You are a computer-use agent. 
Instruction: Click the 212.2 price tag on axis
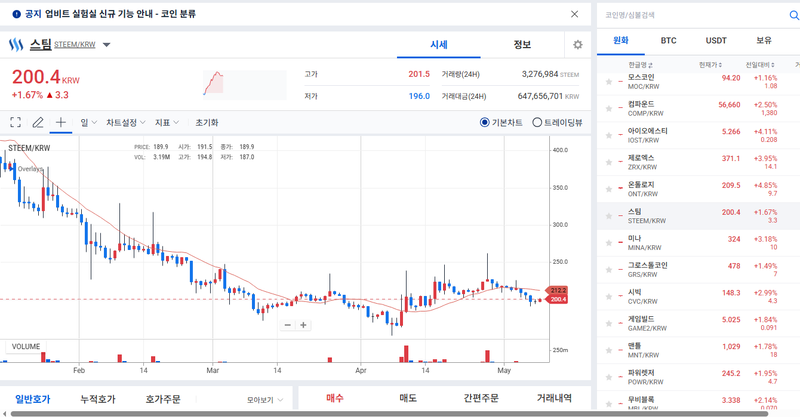(x=557, y=290)
